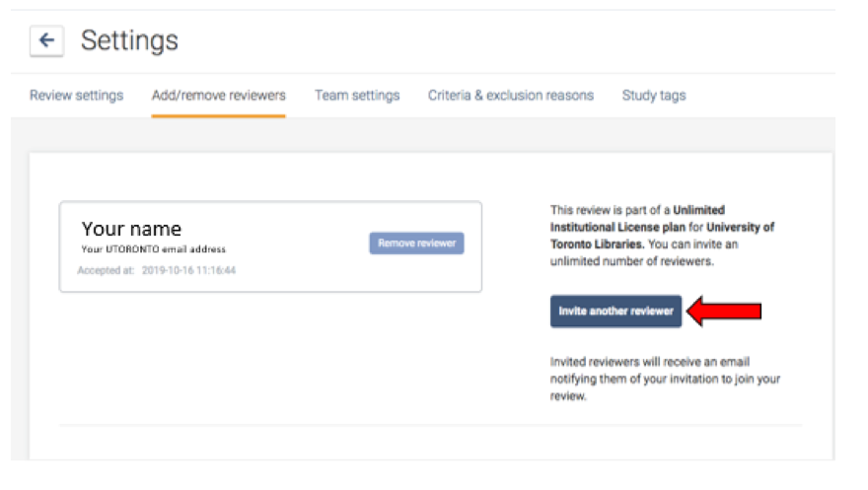Select the Add/remove reviewers tab
Image resolution: width=868 pixels, height=490 pixels.
point(218,96)
